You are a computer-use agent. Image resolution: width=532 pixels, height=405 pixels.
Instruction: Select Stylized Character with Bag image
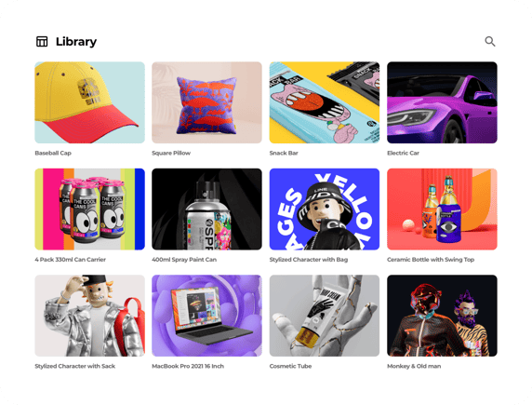(325, 209)
